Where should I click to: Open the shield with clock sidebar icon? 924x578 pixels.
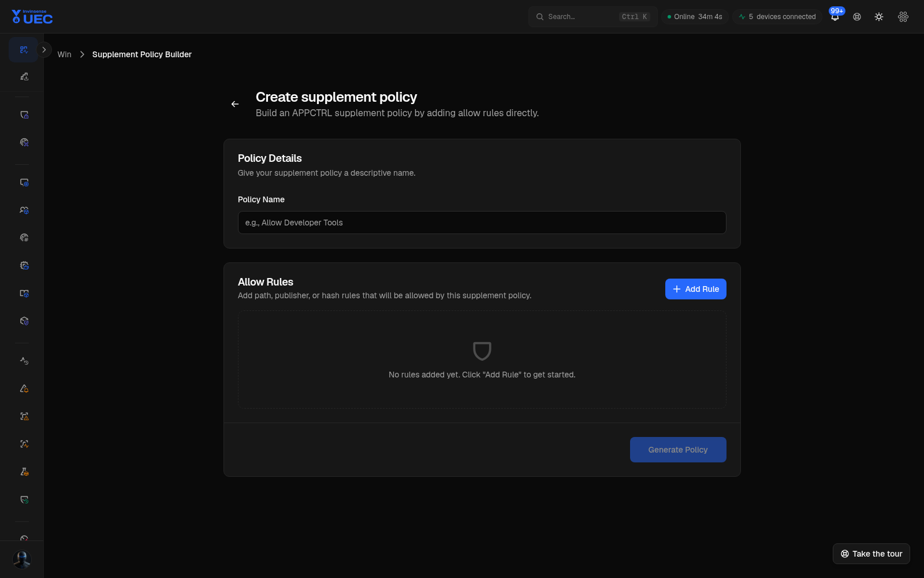point(24,499)
